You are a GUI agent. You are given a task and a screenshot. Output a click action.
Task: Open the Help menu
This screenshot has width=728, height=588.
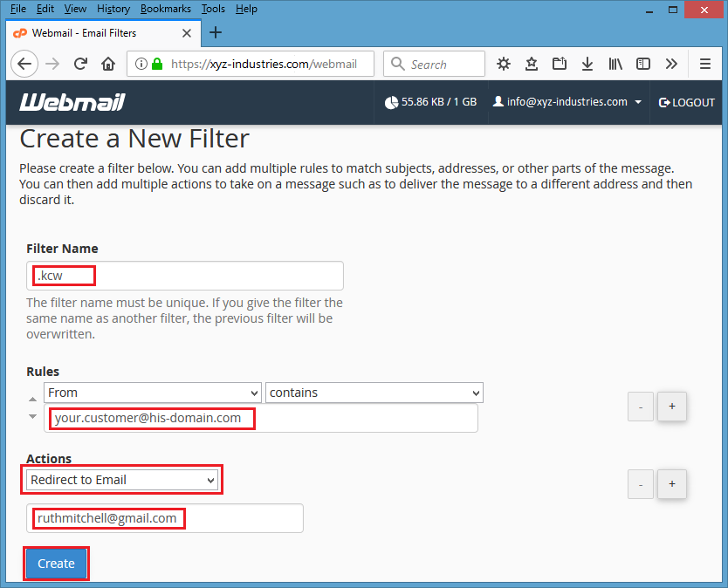246,9
